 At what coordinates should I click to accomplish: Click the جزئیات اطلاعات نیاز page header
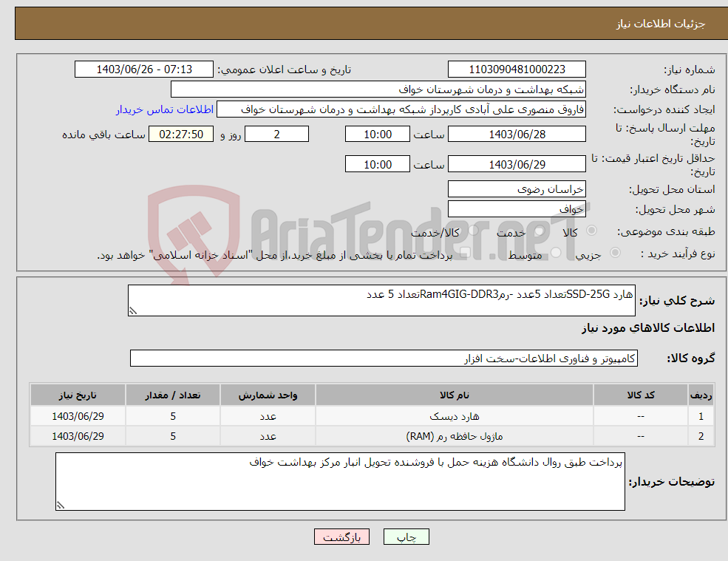click(x=660, y=24)
